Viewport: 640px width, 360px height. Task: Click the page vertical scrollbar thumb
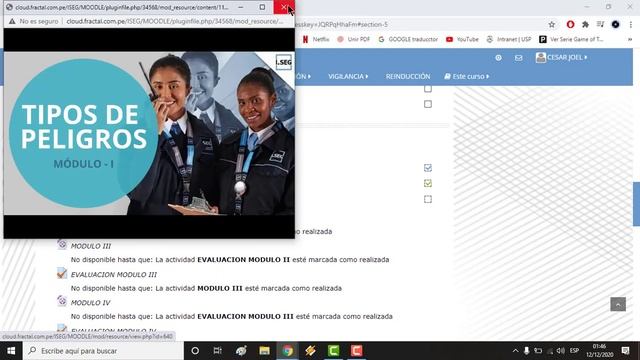[x=636, y=204]
